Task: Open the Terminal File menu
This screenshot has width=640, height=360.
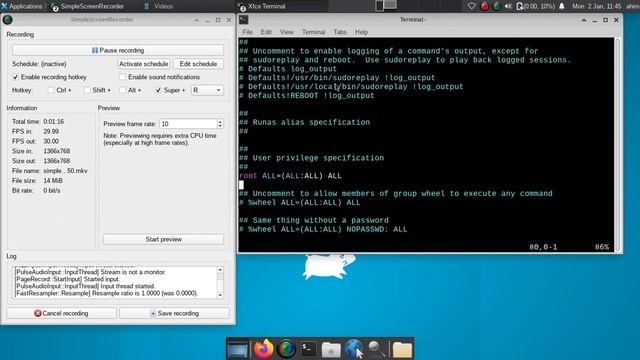Action: pos(247,32)
